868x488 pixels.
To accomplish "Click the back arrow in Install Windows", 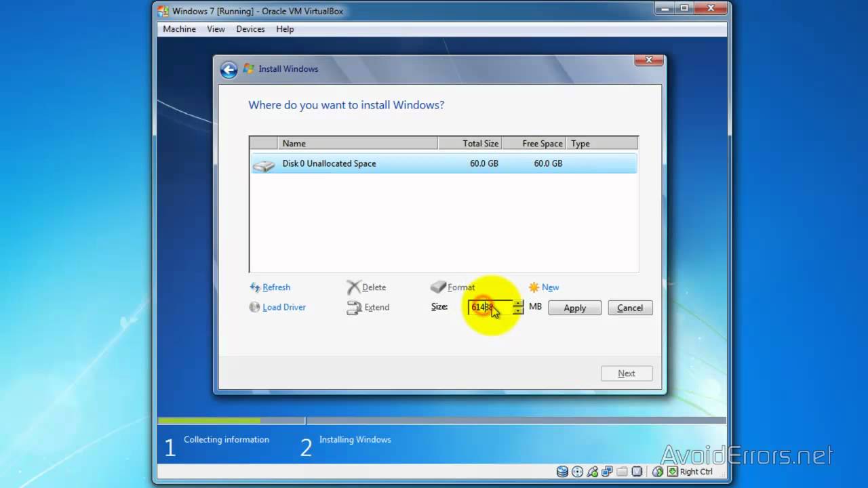I will (229, 69).
